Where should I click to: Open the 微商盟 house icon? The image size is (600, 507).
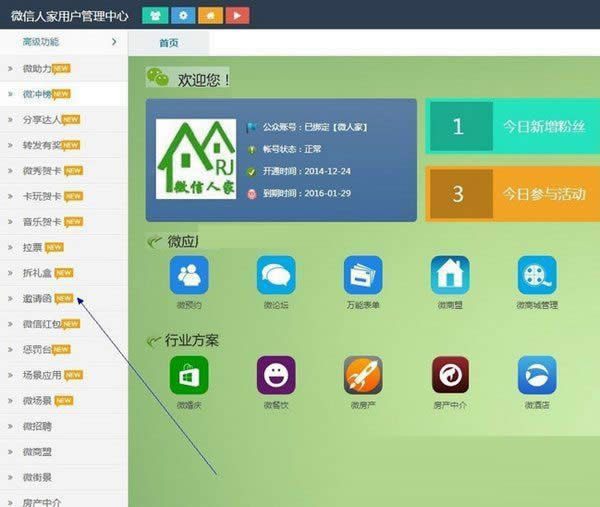click(450, 275)
